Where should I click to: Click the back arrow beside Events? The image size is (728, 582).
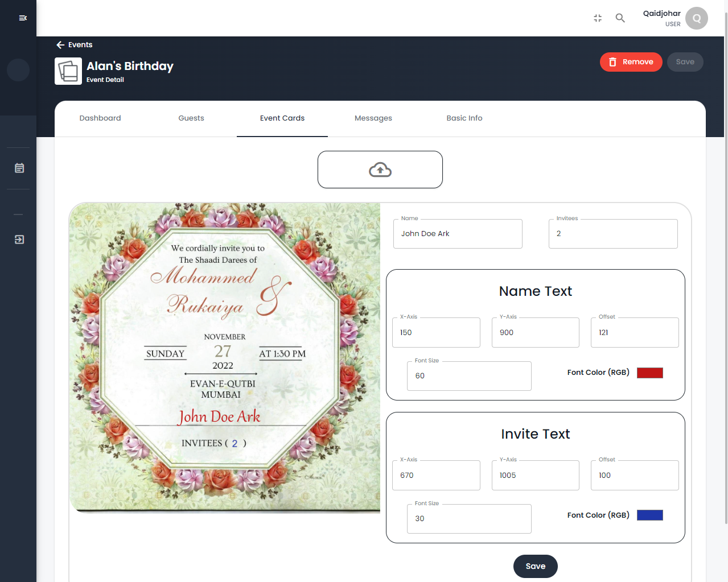click(60, 44)
